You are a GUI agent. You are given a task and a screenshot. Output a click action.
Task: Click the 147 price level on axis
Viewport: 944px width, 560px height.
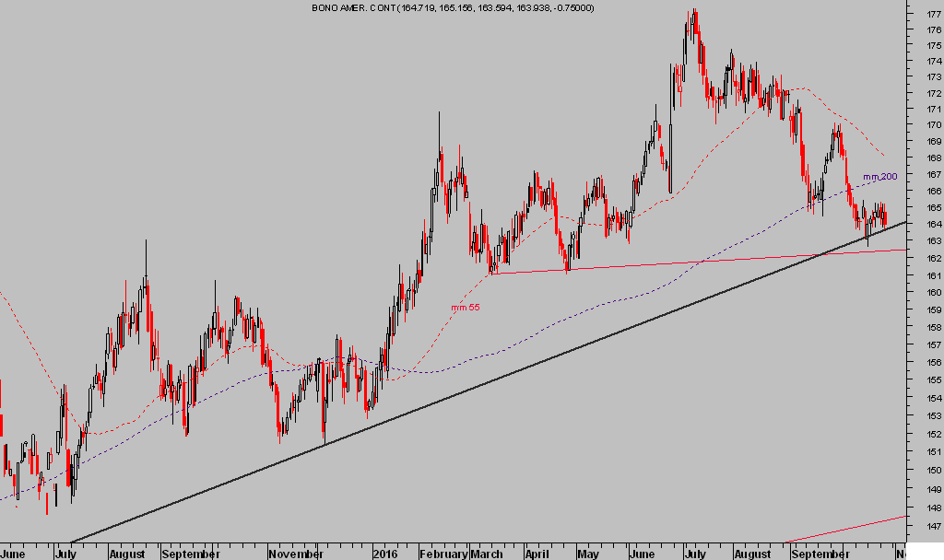pyautogui.click(x=934, y=524)
